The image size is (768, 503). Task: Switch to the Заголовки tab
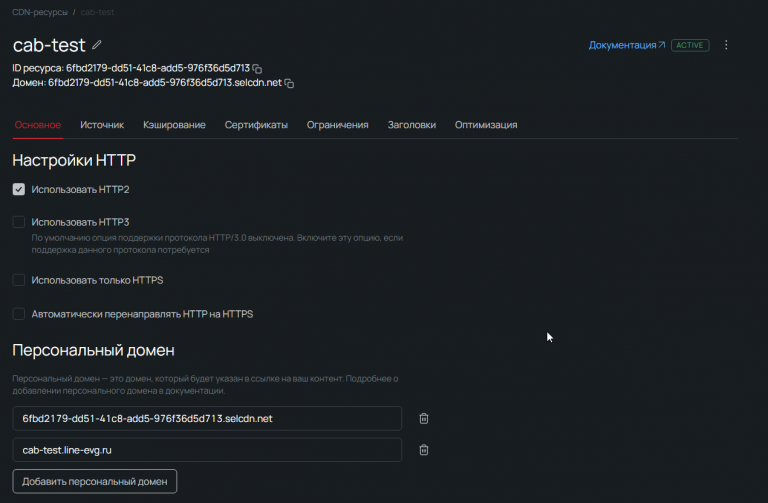click(x=411, y=125)
